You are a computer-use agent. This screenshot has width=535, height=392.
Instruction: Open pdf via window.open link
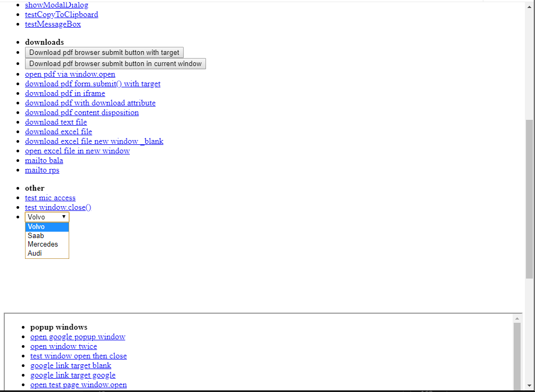(x=70, y=74)
